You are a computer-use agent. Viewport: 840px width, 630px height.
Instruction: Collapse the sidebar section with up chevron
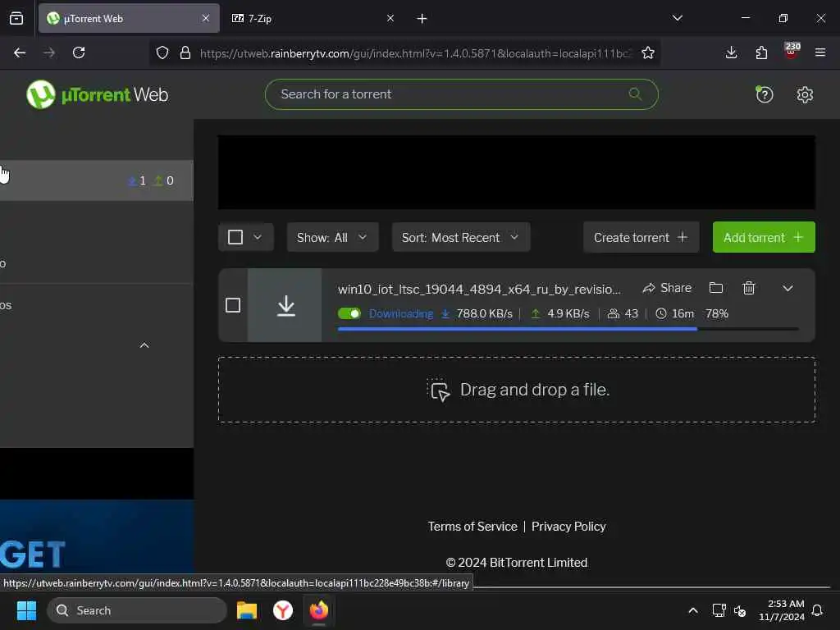pyautogui.click(x=144, y=346)
